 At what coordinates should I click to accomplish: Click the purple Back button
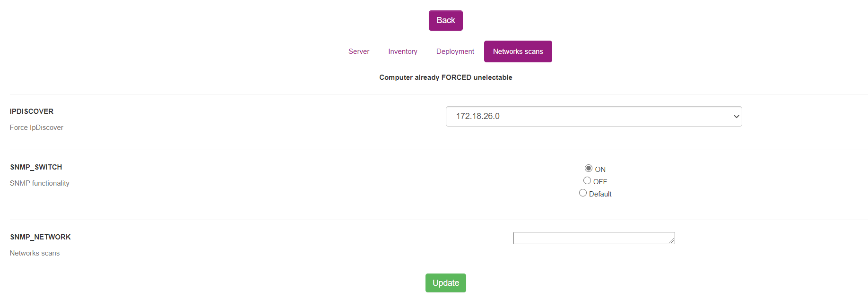445,20
